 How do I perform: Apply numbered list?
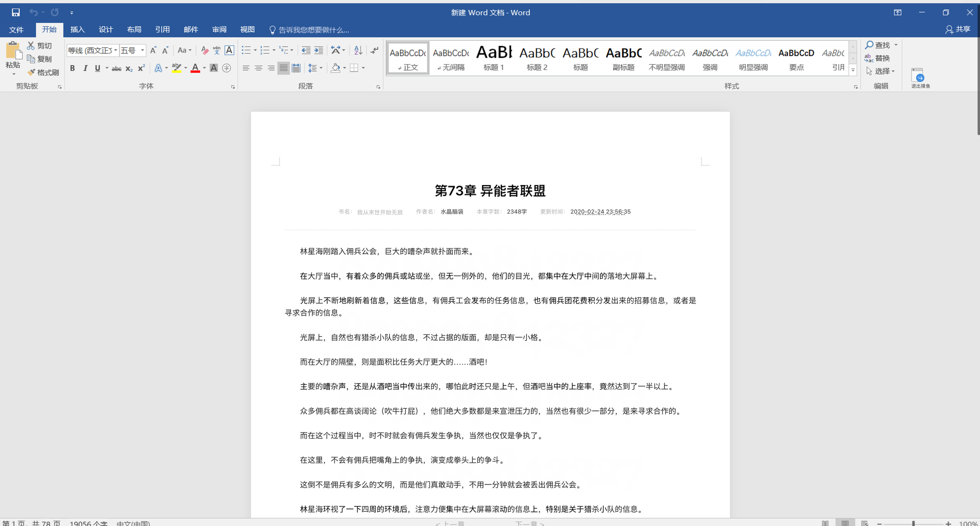coord(265,50)
